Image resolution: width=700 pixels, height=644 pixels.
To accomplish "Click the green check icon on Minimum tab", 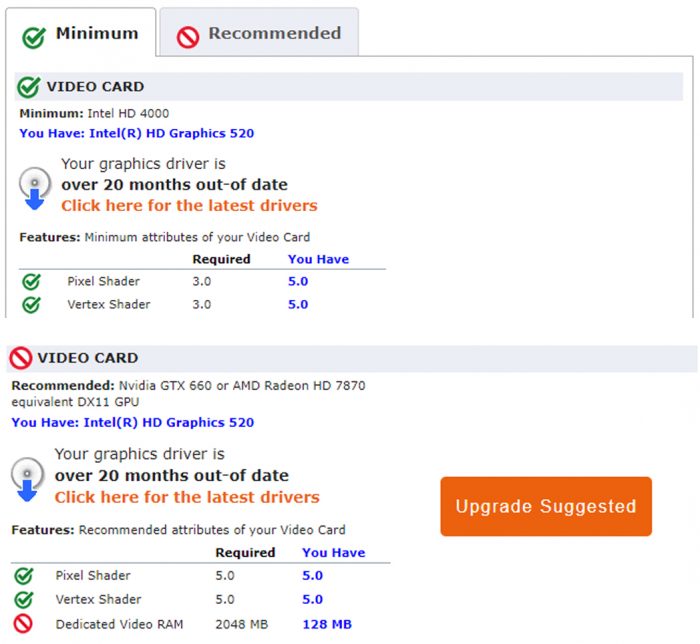I will 34,37.
